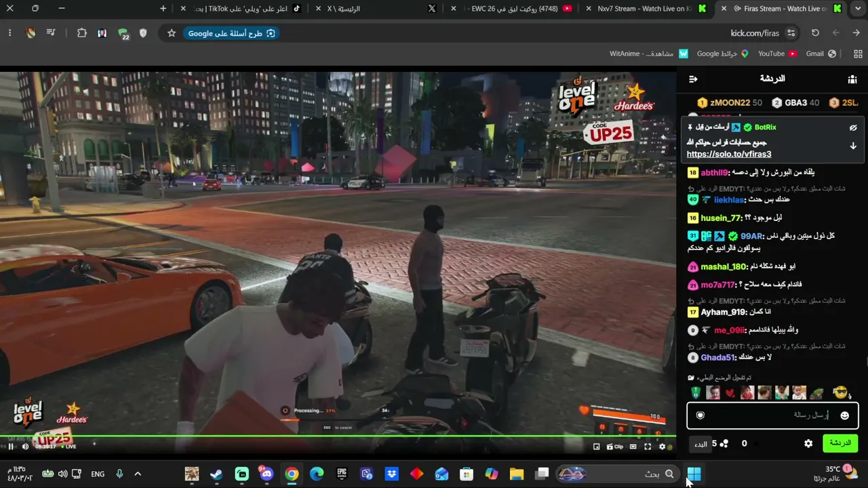Open the solo.to/vfiras3 link
Image resolution: width=868 pixels, height=488 pixels.
pos(729,155)
